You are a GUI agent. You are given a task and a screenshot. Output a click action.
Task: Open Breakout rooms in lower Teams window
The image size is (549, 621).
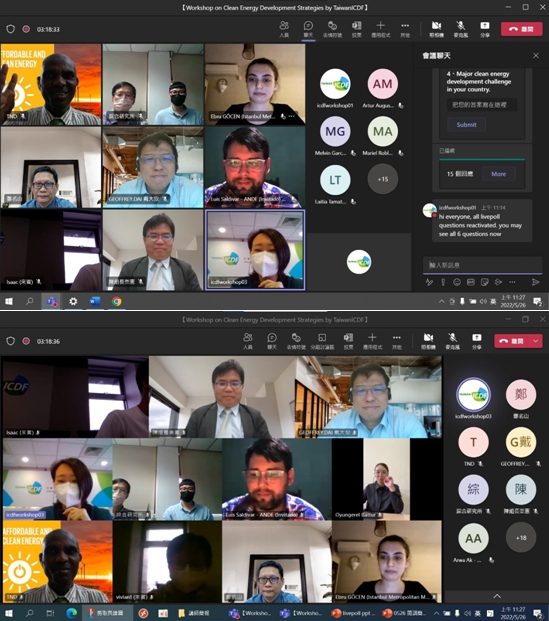coord(322,341)
